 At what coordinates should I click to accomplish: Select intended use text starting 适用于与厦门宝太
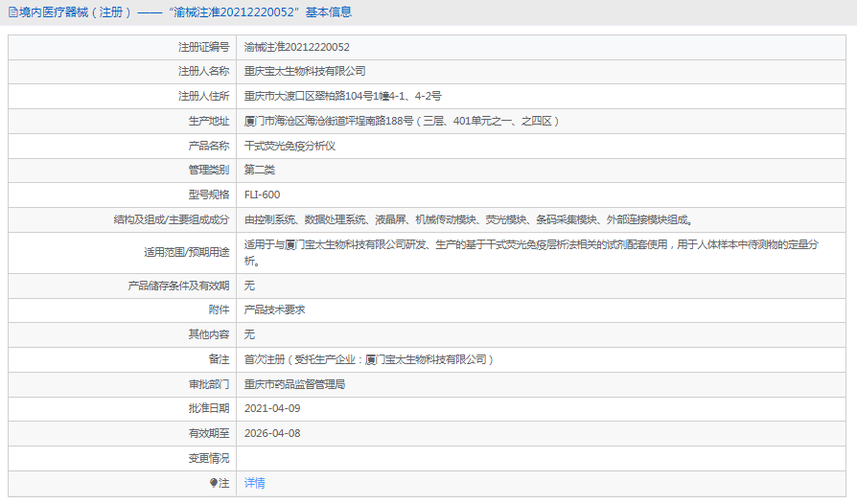[x=531, y=253]
